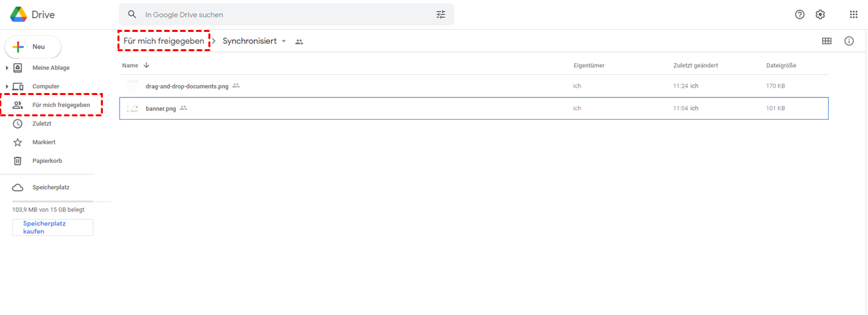Click the storage usage progress bar

tap(52, 201)
